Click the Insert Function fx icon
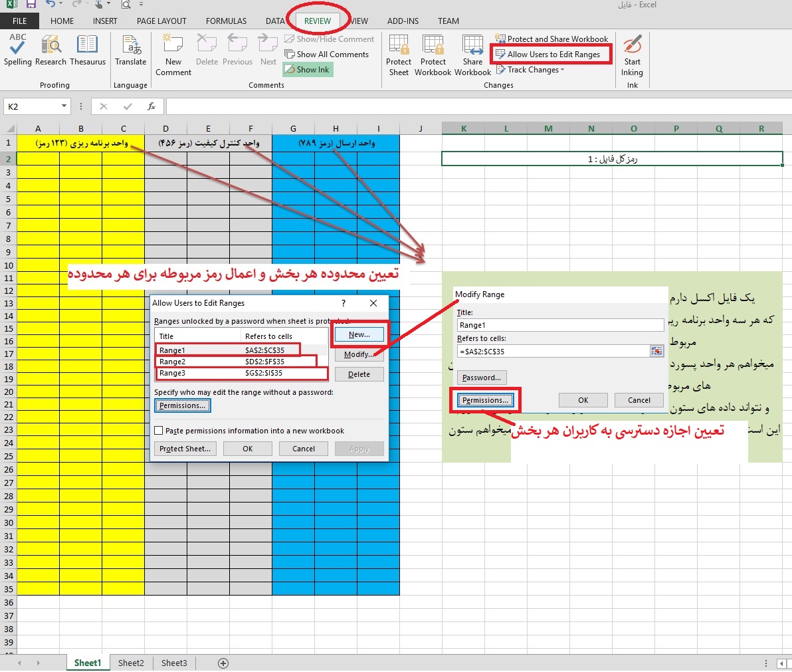Viewport: 792px width, 672px height. pyautogui.click(x=151, y=106)
